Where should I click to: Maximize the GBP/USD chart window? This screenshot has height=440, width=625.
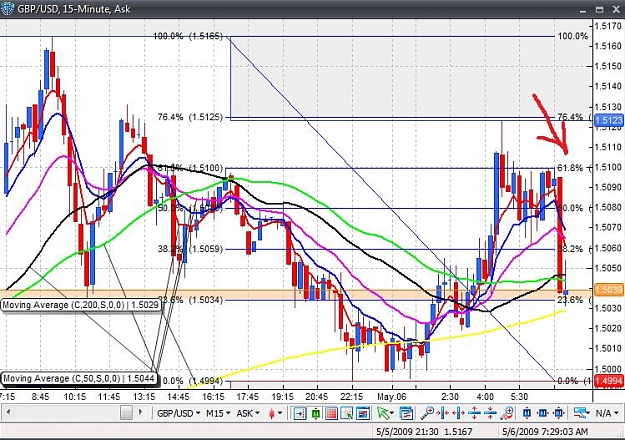click(599, 10)
